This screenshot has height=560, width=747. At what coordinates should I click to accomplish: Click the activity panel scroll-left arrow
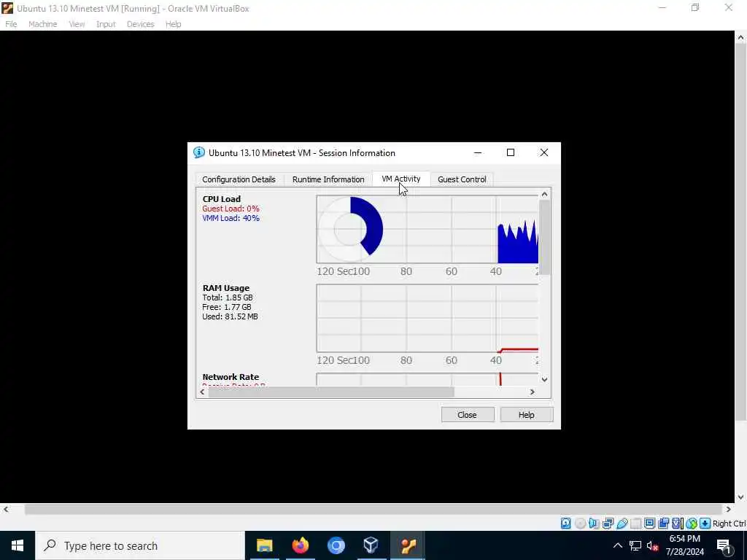(203, 392)
